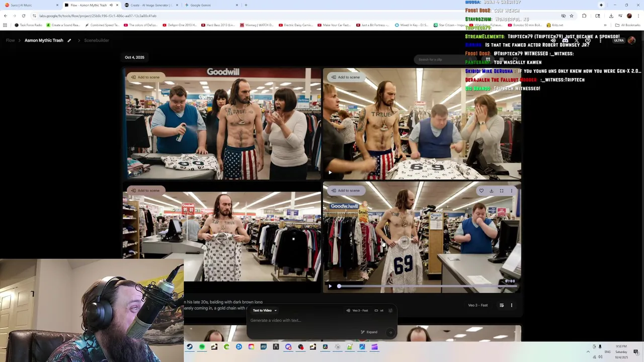Open the prompt row three-dot menu

click(x=512, y=305)
